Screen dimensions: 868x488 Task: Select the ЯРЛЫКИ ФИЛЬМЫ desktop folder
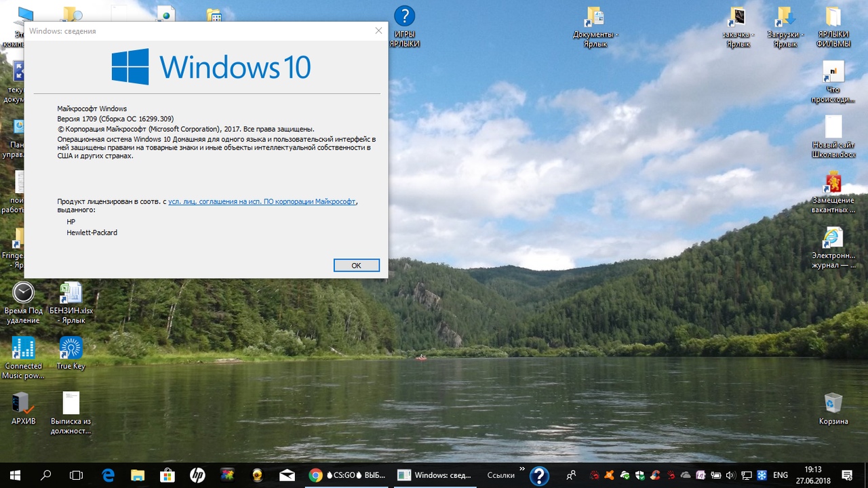click(833, 27)
